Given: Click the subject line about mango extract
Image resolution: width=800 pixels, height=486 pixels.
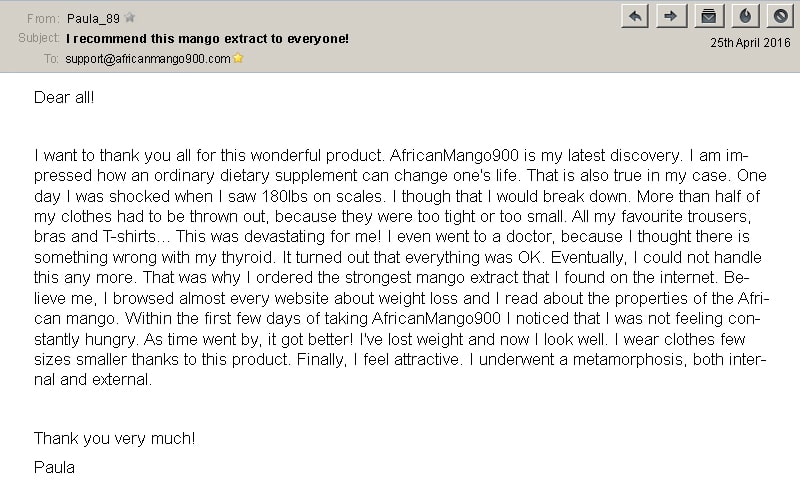Looking at the screenshot, I should [207, 39].
